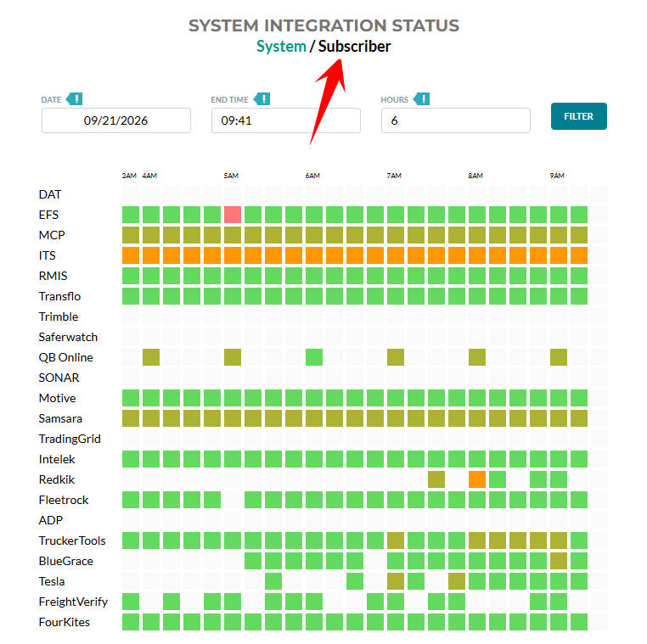Click the FourKites row label
647x644 pixels.
click(x=65, y=622)
